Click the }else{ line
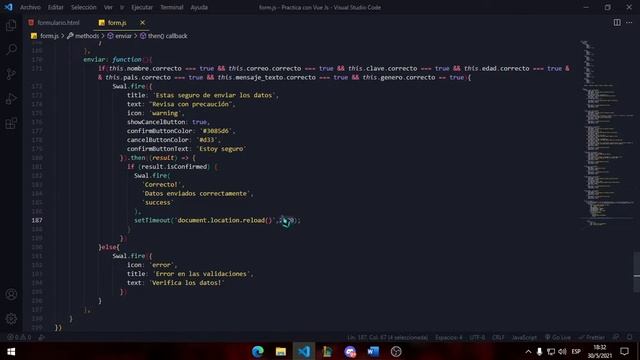Image resolution: width=640 pixels, height=360 pixels. [x=109, y=247]
